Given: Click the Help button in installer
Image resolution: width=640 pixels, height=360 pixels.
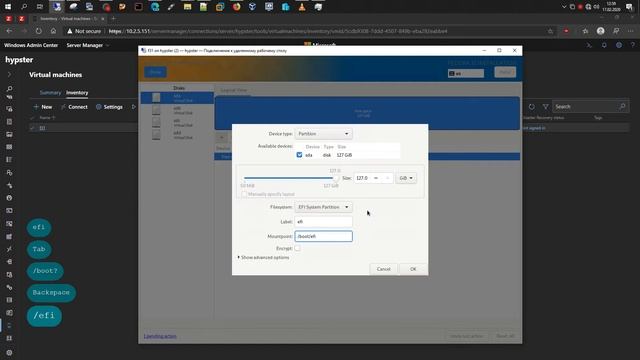Looking at the screenshot, I should tap(505, 72).
